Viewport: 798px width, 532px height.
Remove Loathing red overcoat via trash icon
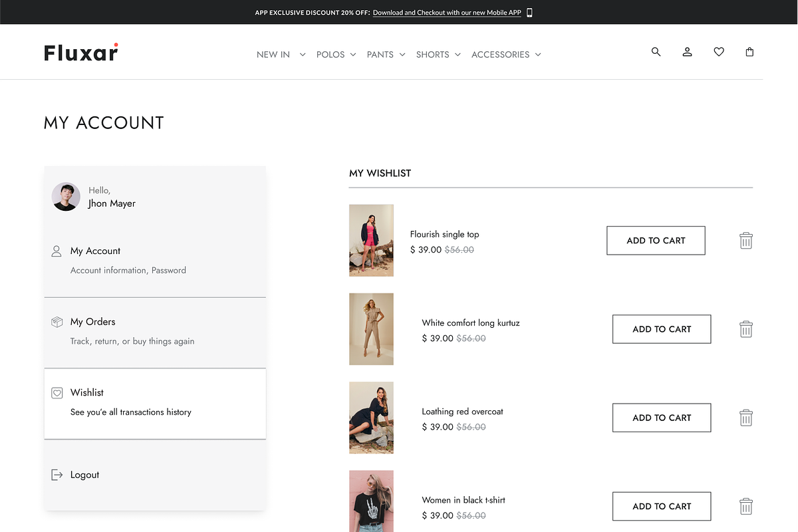tap(746, 418)
